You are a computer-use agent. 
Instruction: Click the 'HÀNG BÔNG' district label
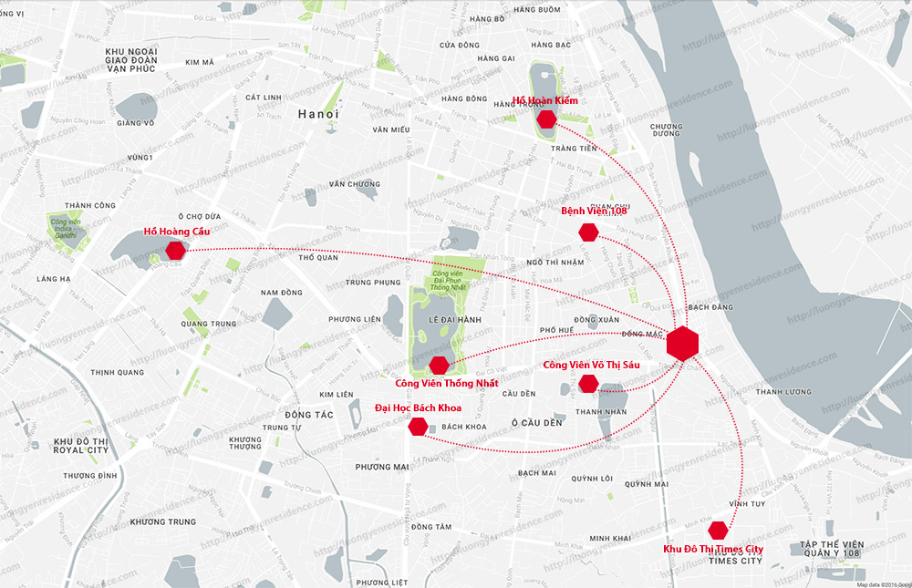[x=464, y=98]
